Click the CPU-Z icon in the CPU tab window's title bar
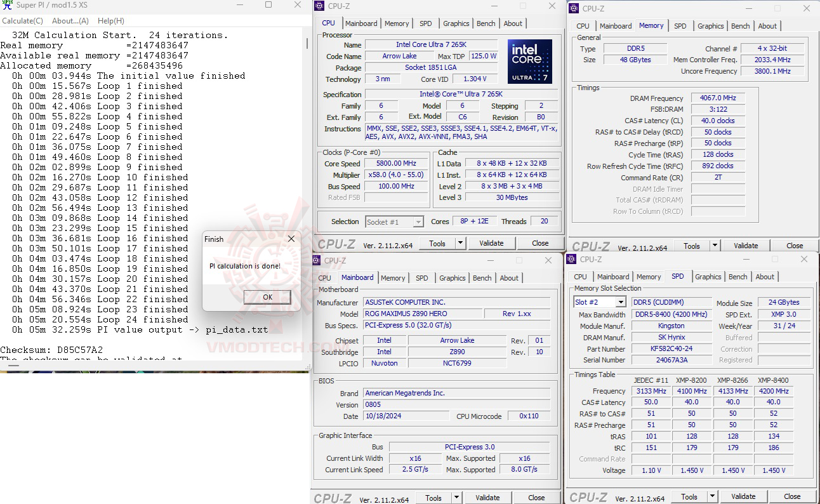 point(321,6)
